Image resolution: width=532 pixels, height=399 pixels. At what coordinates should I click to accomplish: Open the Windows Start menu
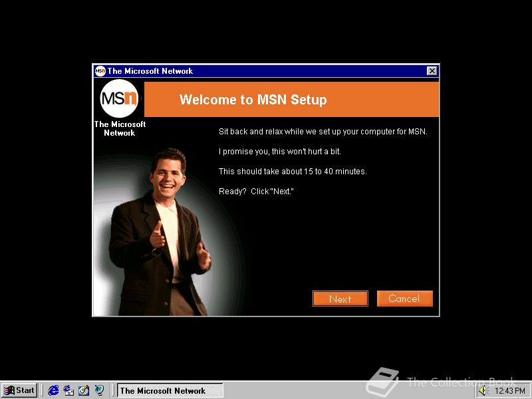19,390
